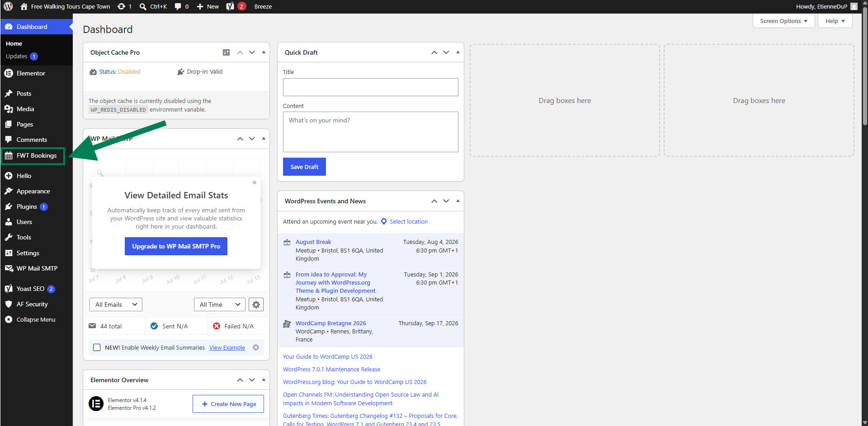Viewport: 868px width, 426px height.
Task: Open the Appearance menu
Action: [36, 191]
